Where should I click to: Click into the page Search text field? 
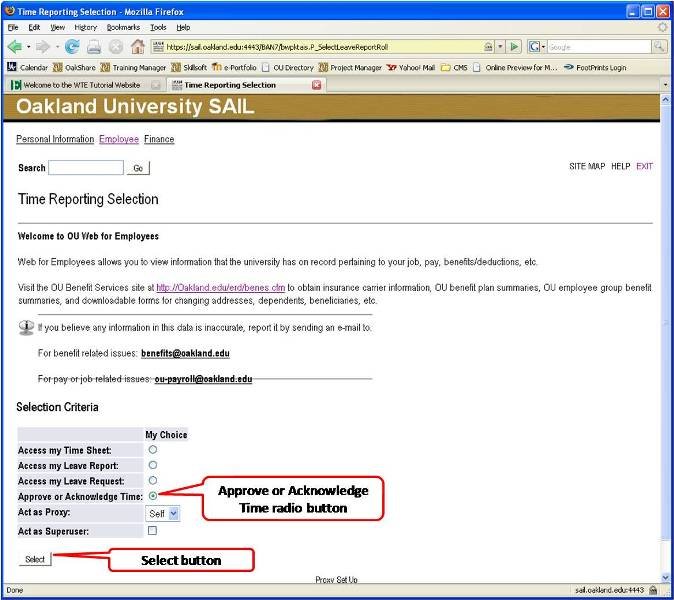(x=85, y=168)
